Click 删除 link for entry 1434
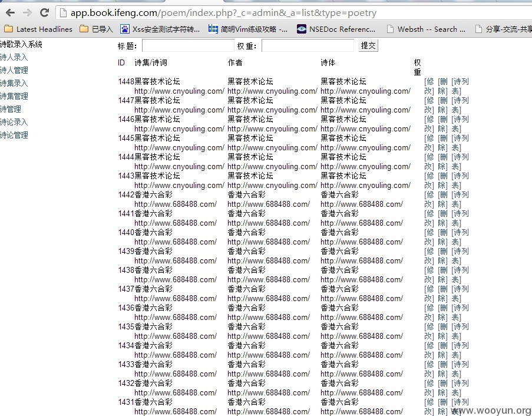Screen dimensions: 532x416 [x=443, y=350]
